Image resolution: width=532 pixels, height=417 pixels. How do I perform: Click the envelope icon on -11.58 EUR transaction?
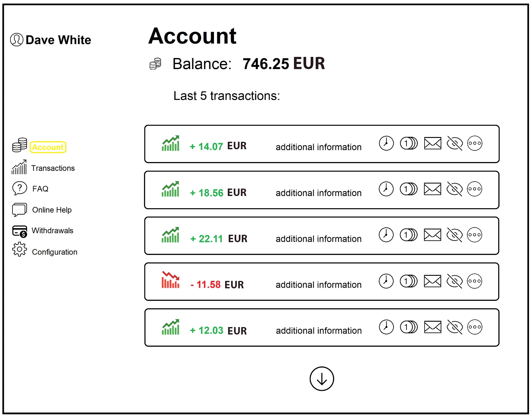tap(432, 281)
